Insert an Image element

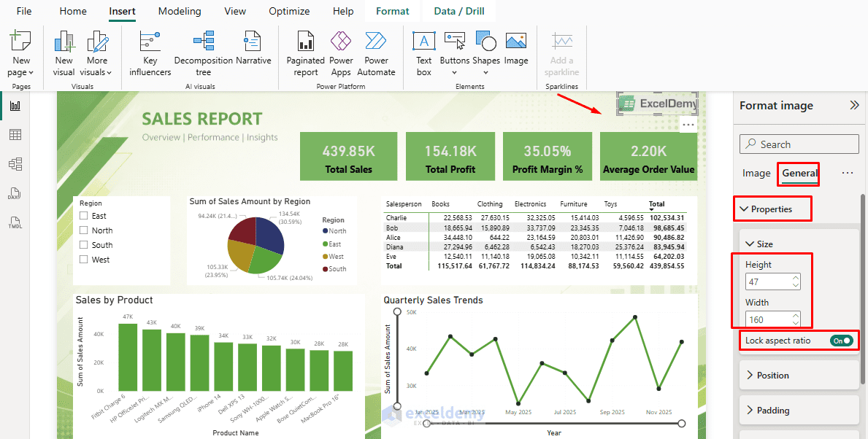pos(516,48)
